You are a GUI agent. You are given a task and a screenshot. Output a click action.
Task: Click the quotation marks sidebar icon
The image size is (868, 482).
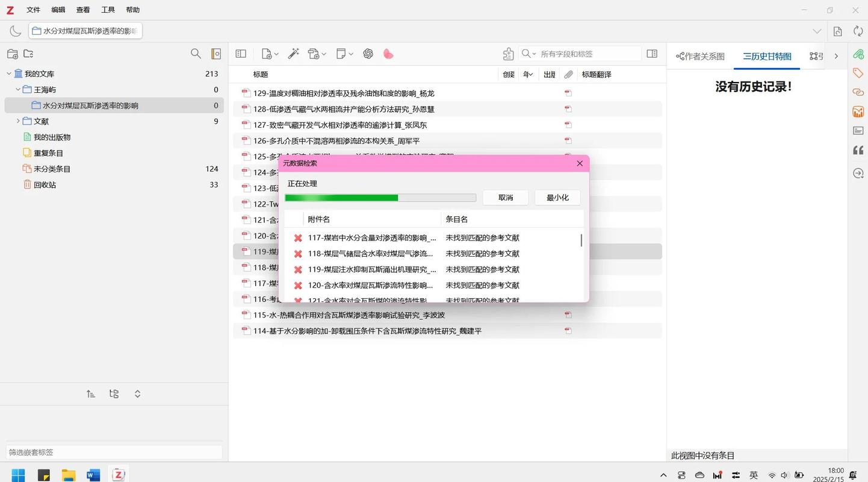tap(858, 150)
